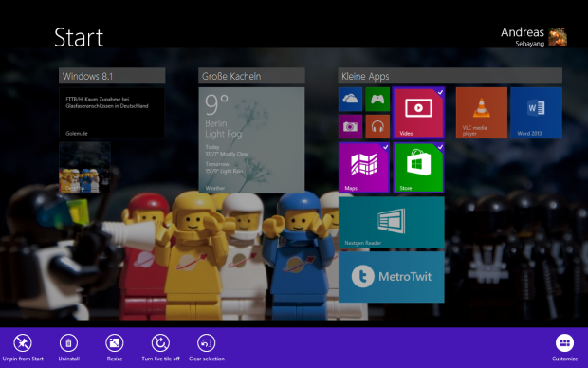This screenshot has width=588, height=368.
Task: Open the Golem.de news tile
Action: [112, 113]
